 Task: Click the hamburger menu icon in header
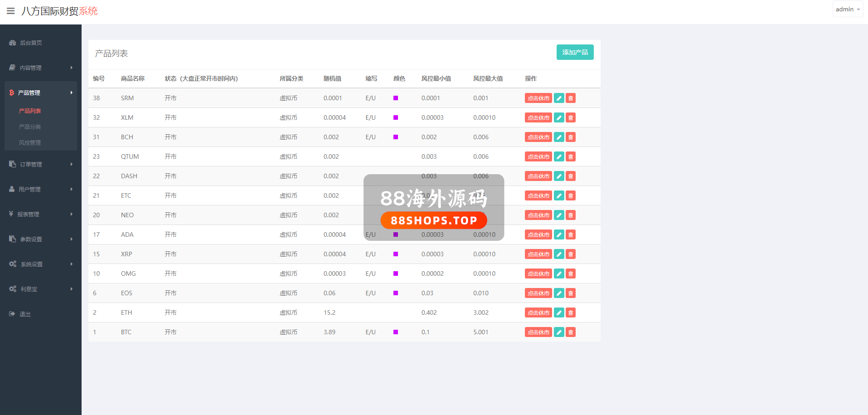point(10,11)
